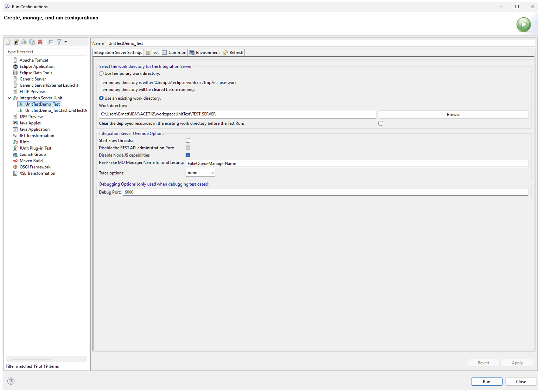Click the Work directory path field
This screenshot has width=541, height=392.
click(x=238, y=114)
